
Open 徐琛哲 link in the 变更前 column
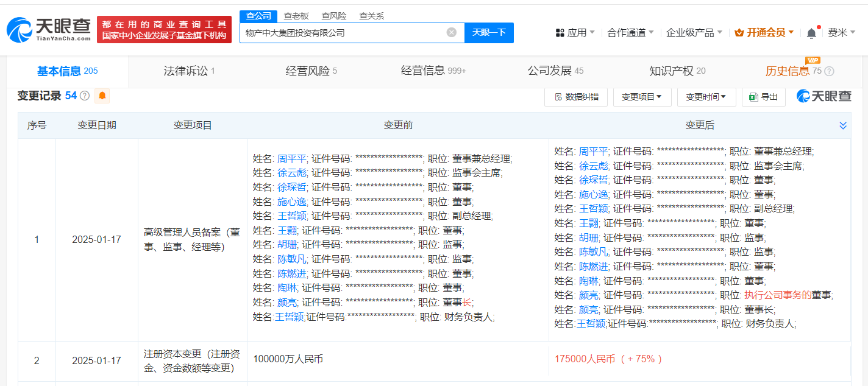click(x=292, y=187)
